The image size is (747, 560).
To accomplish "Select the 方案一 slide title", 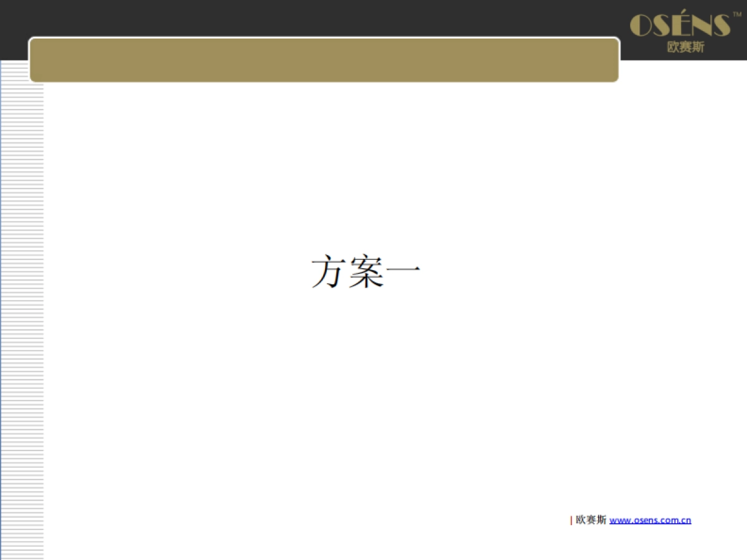I will [366, 271].
